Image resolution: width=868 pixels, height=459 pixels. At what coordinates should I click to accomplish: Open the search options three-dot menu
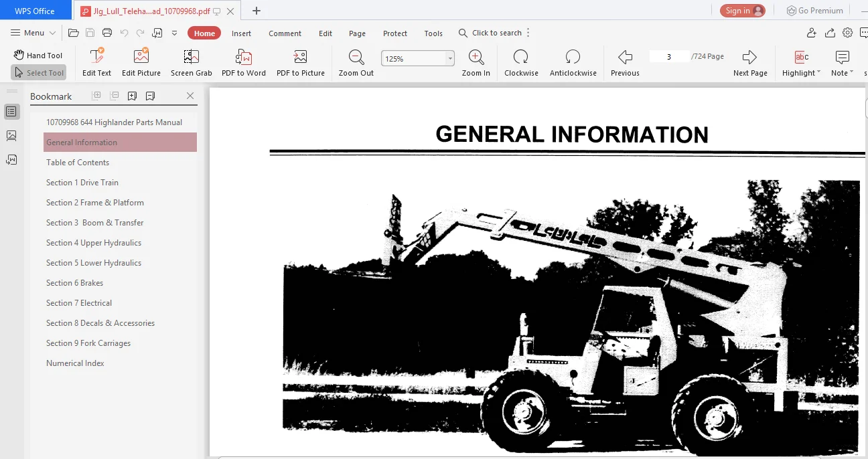(x=528, y=33)
